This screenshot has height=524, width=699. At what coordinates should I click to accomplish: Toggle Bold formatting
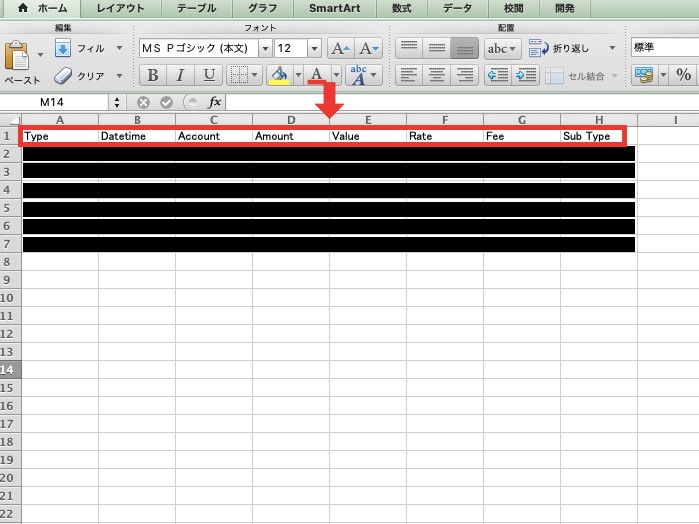tap(152, 75)
